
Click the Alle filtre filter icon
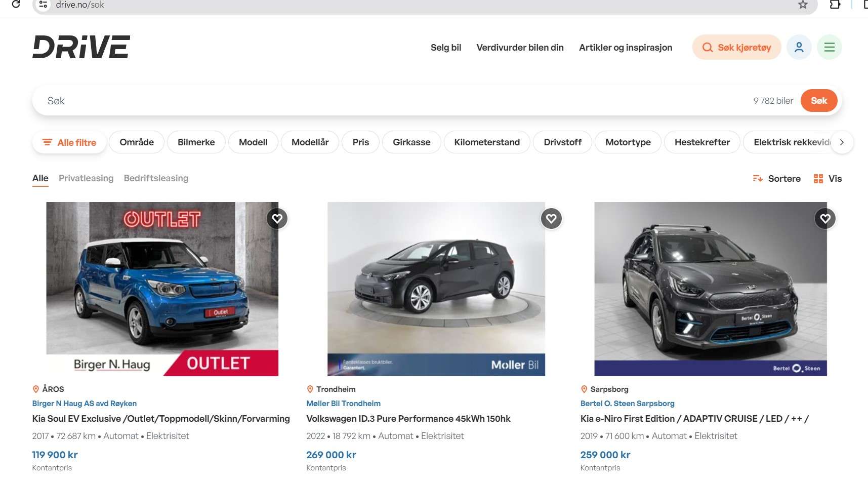click(x=46, y=142)
